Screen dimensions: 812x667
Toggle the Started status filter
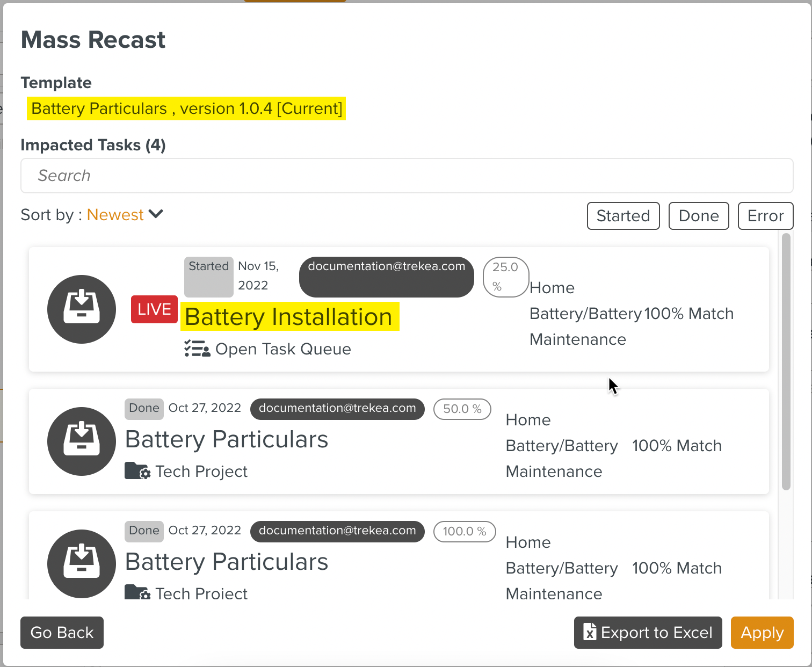pyautogui.click(x=623, y=216)
